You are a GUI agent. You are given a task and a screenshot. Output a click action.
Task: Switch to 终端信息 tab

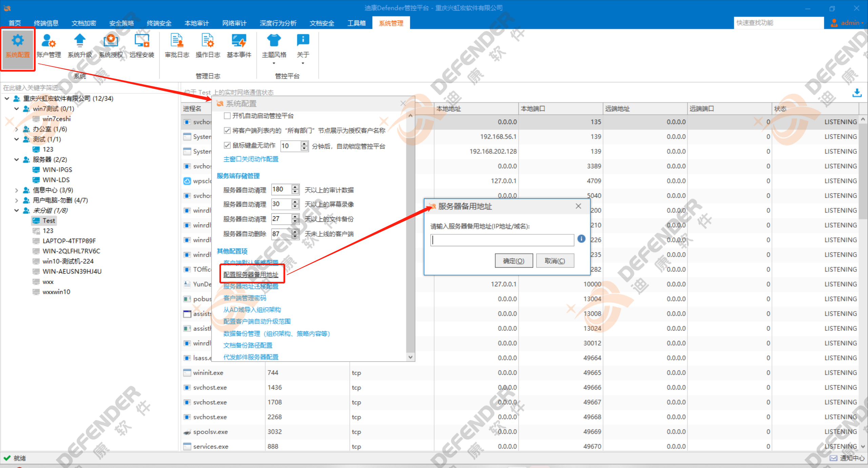tap(46, 23)
